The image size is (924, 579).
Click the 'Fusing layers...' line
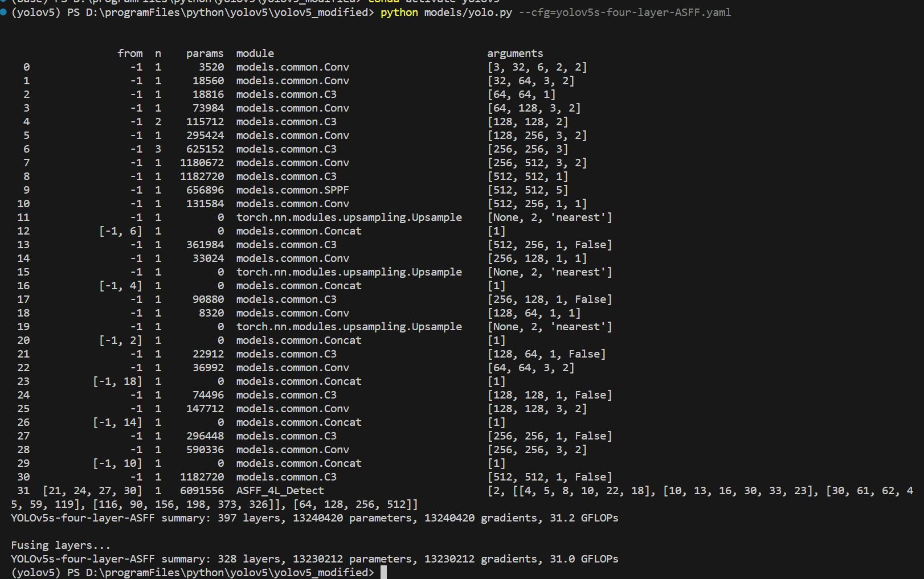click(x=61, y=545)
